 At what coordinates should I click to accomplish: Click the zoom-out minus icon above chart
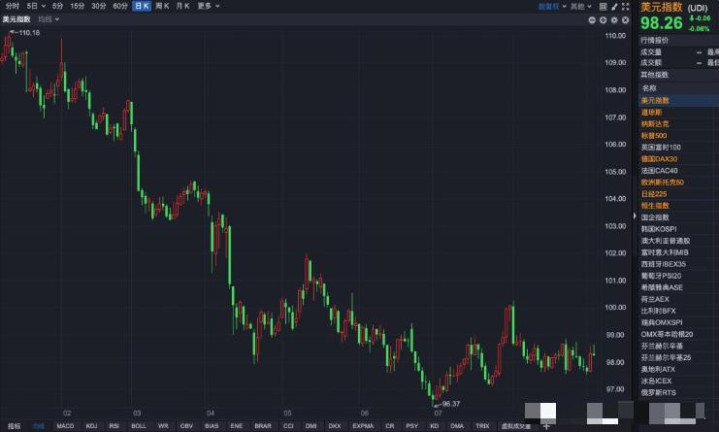pyautogui.click(x=592, y=20)
